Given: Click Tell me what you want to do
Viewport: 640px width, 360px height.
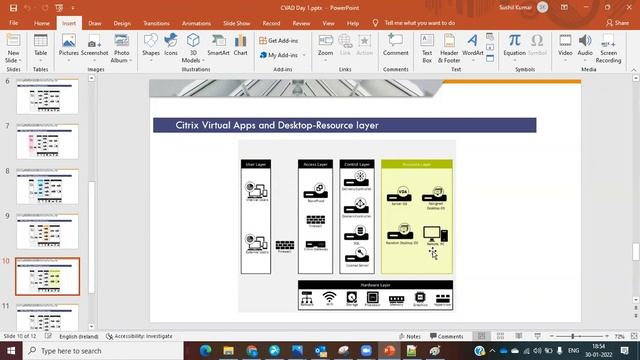Looking at the screenshot, I should point(419,23).
